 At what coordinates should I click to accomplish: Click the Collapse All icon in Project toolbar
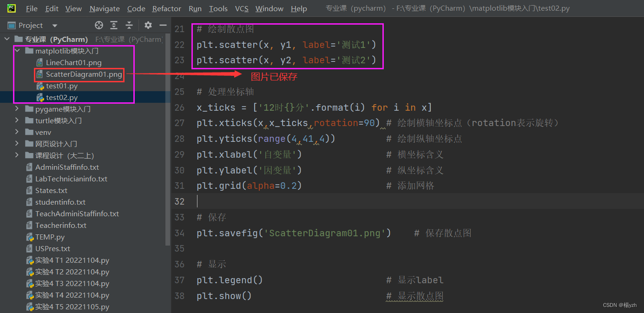129,25
